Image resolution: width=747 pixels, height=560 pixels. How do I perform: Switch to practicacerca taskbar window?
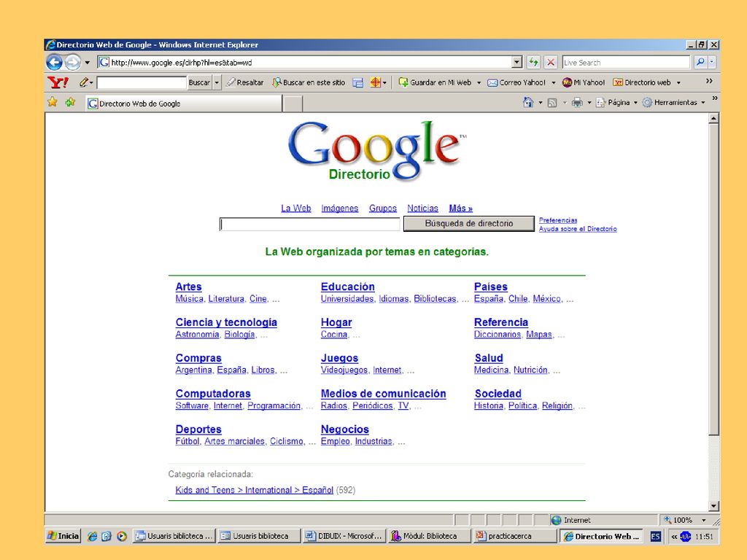(516, 536)
